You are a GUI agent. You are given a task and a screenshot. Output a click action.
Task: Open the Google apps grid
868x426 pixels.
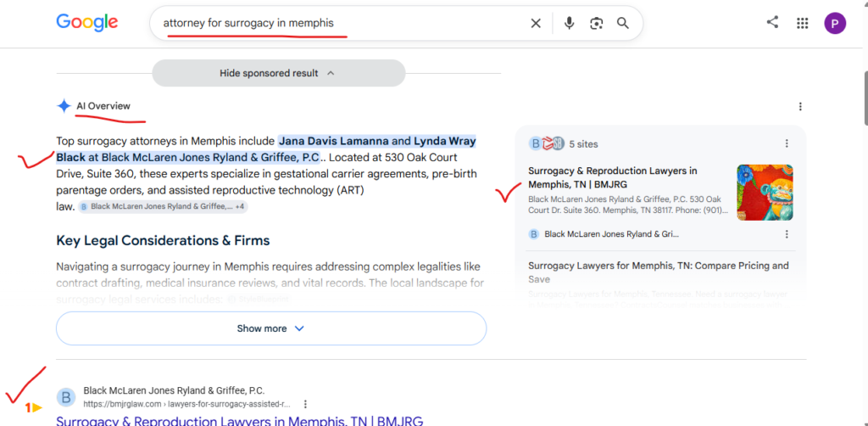802,23
